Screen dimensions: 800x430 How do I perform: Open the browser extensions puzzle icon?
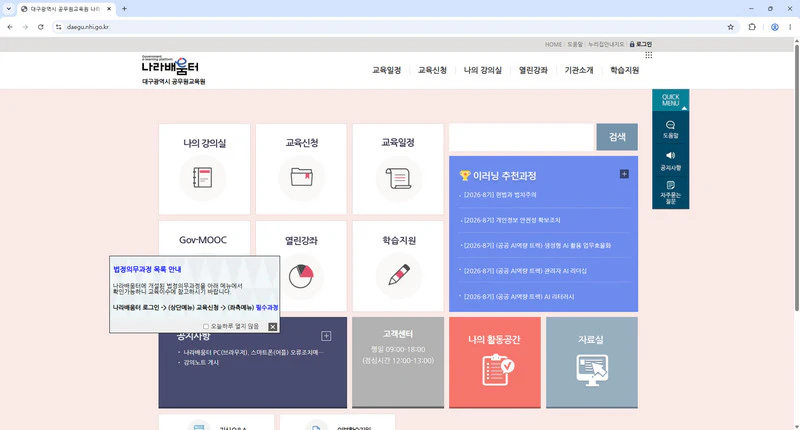tap(752, 27)
